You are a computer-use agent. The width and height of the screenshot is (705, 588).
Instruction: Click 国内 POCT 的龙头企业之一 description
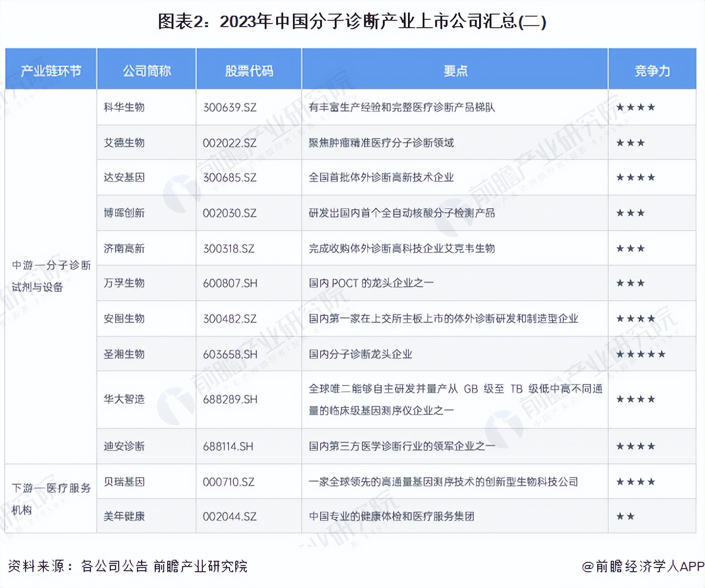click(x=371, y=283)
